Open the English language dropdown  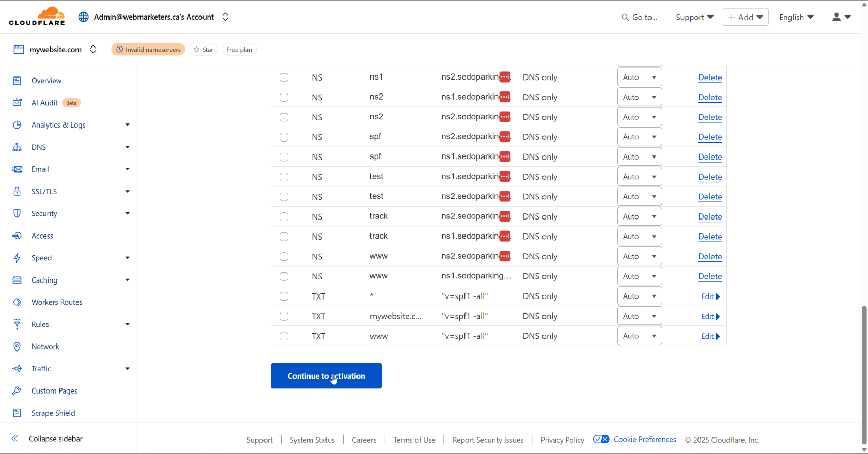[x=796, y=17]
